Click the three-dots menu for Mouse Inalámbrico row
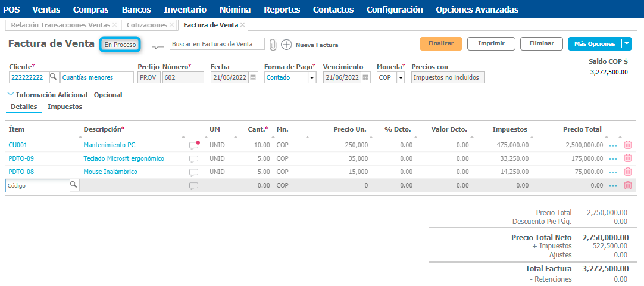The width and height of the screenshot is (644, 286). coord(613,172)
